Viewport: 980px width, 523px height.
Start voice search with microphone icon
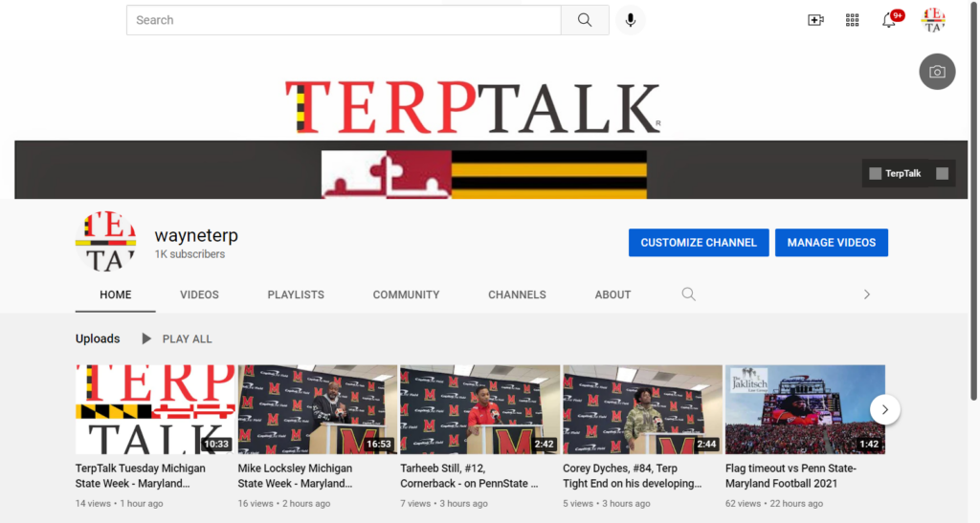630,20
